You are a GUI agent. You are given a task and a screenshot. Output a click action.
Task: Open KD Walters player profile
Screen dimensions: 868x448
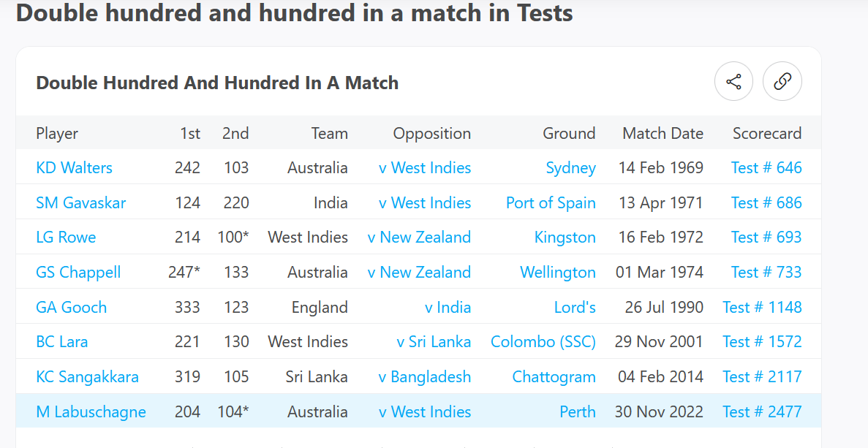pyautogui.click(x=74, y=167)
